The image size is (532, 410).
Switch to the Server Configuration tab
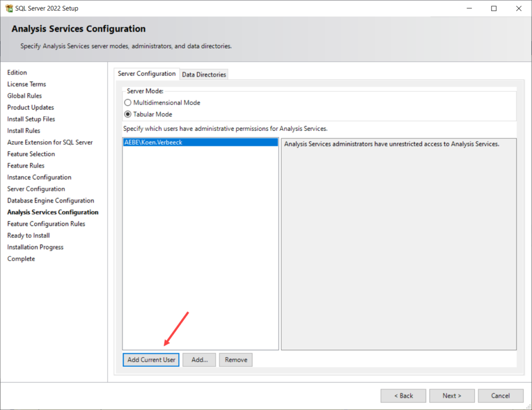[147, 74]
